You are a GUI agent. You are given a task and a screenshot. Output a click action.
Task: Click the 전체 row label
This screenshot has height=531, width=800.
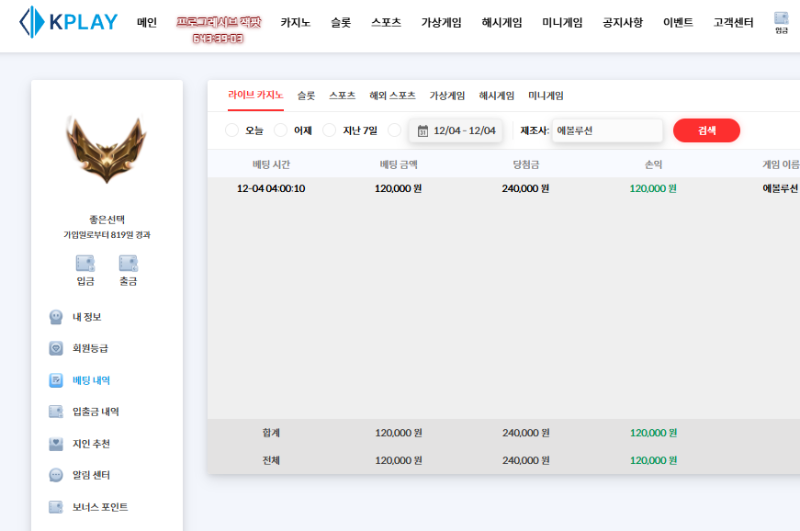(x=271, y=460)
